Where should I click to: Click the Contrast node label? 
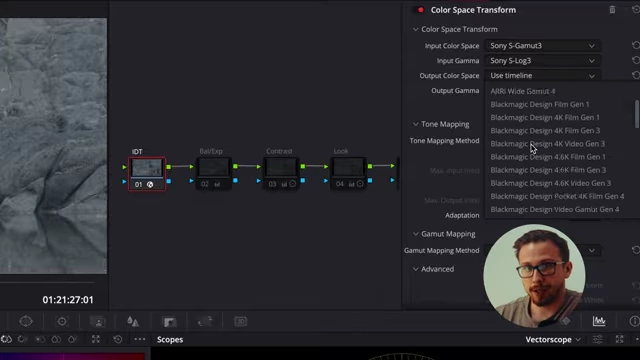click(279, 151)
